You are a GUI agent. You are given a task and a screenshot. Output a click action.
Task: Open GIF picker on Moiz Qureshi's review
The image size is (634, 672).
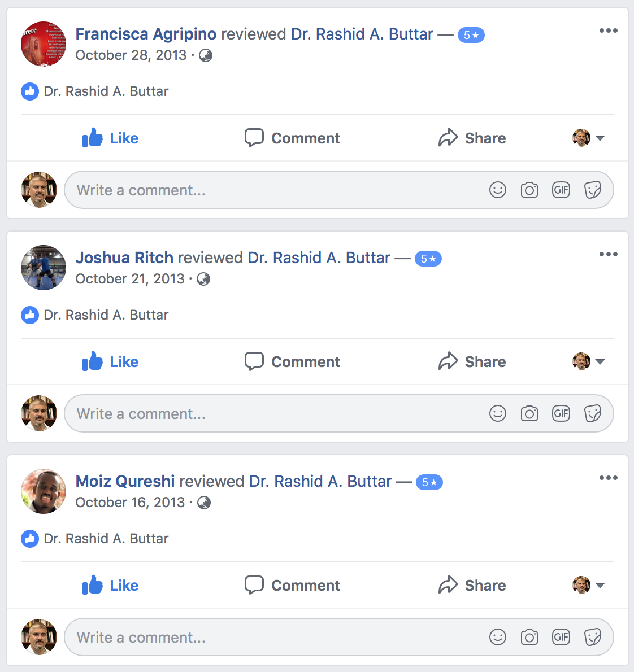[x=561, y=638]
